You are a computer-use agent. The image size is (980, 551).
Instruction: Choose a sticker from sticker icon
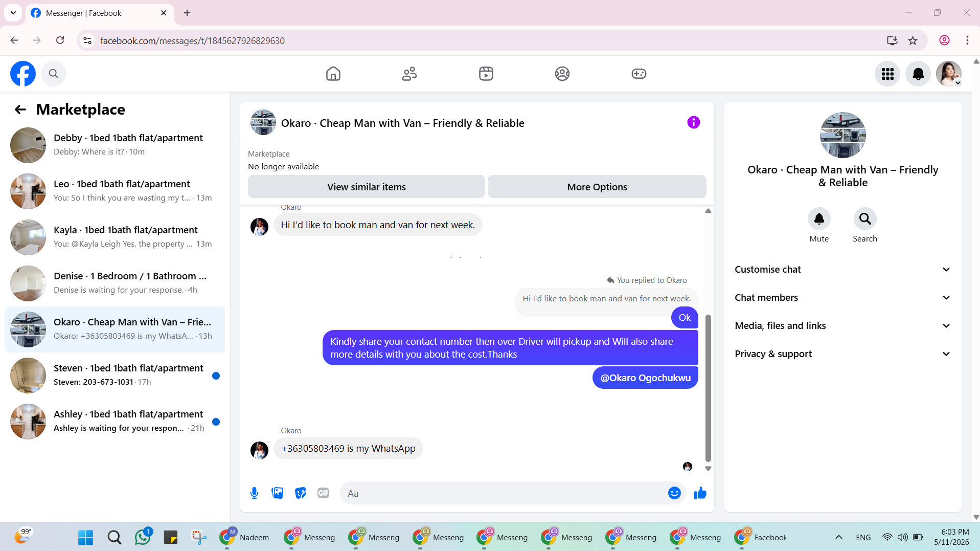(x=301, y=493)
